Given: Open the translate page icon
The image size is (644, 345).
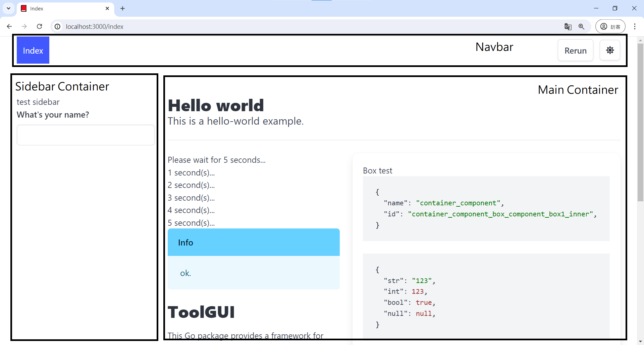Looking at the screenshot, I should [x=568, y=26].
